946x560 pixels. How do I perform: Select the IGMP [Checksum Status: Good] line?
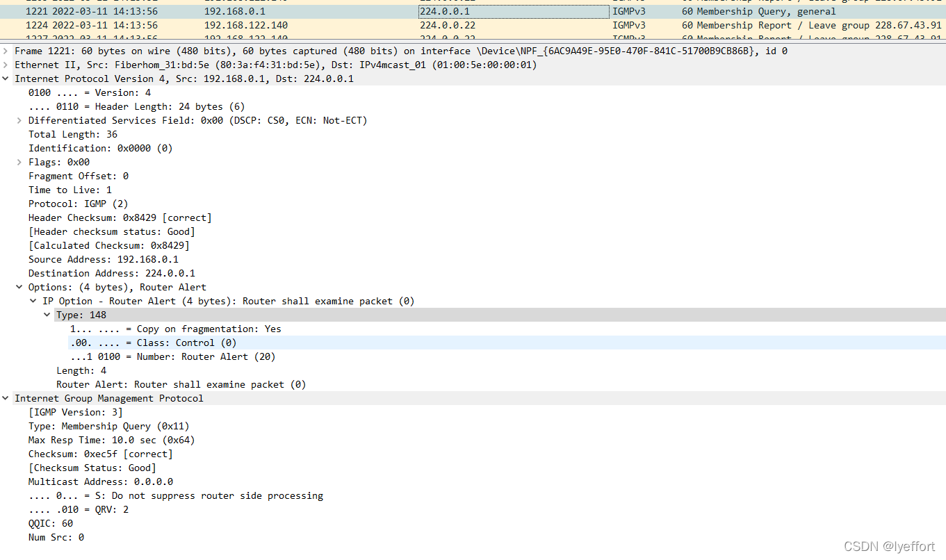point(92,468)
